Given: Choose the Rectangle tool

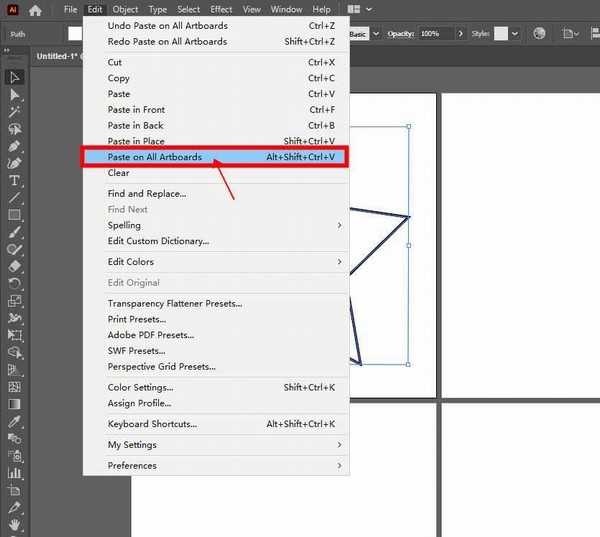Looking at the screenshot, I should pos(15,214).
